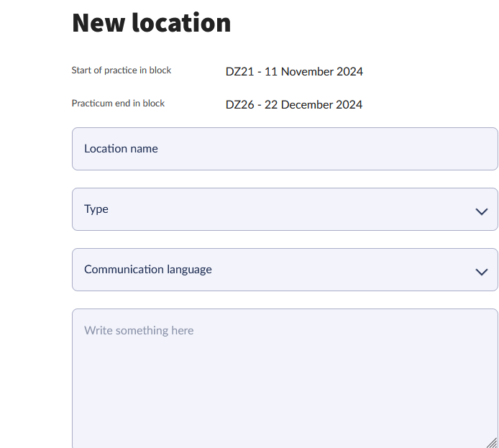Click the "DZ21" block code
The height and width of the screenshot is (448, 499).
(x=239, y=72)
